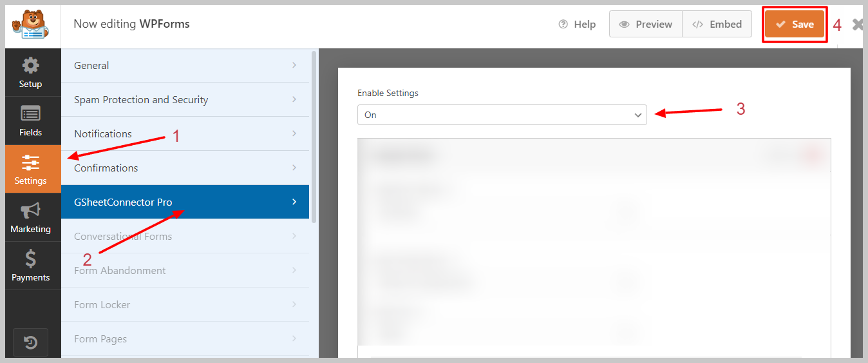Click the Help question mark icon
This screenshot has width=868, height=363.
pos(563,25)
